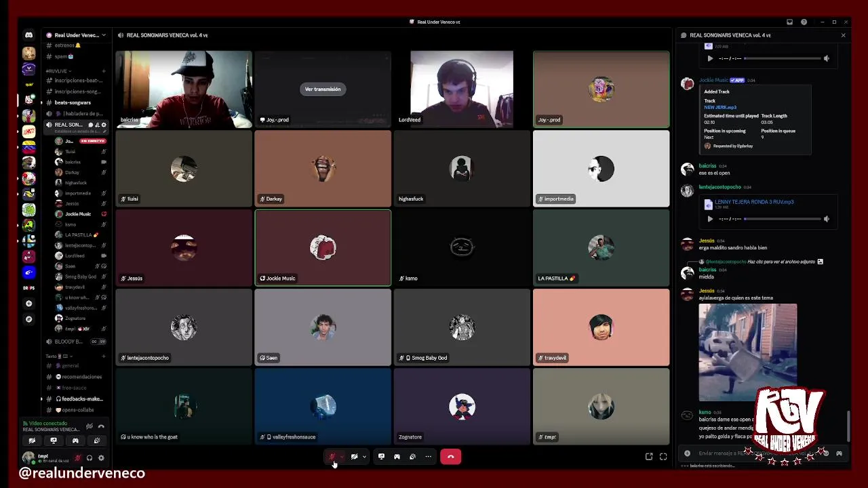This screenshot has height=488, width=868.
Task: Explore discoverable servers compass icon
Action: click(x=28, y=319)
